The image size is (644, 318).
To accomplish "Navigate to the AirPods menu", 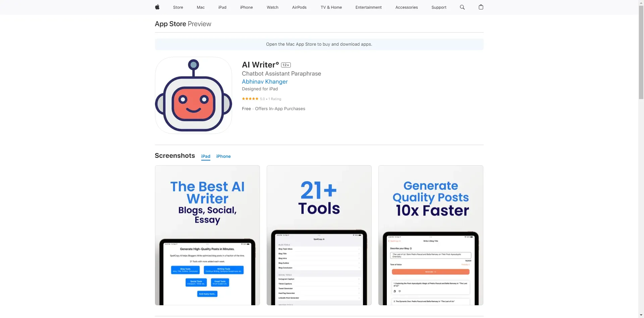I will (x=299, y=7).
